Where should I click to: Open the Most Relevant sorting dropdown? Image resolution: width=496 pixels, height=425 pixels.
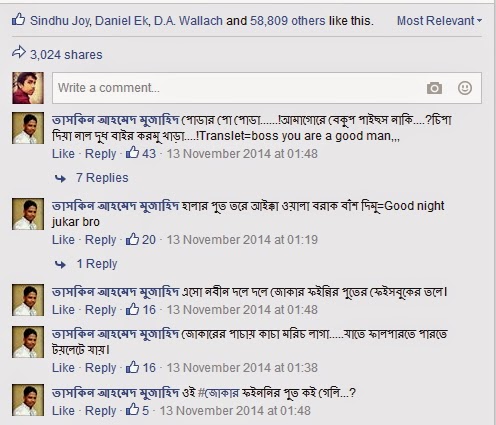(x=439, y=21)
